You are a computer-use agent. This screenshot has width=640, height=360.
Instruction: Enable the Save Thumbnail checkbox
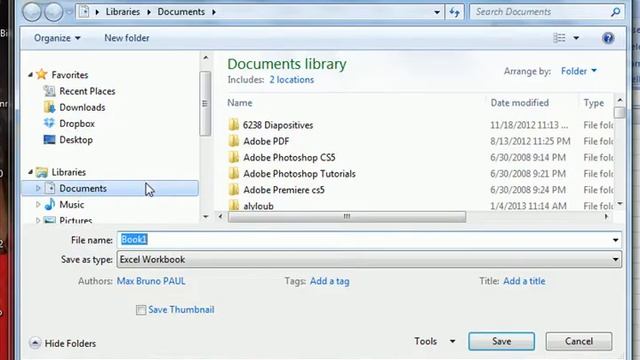pos(141,310)
